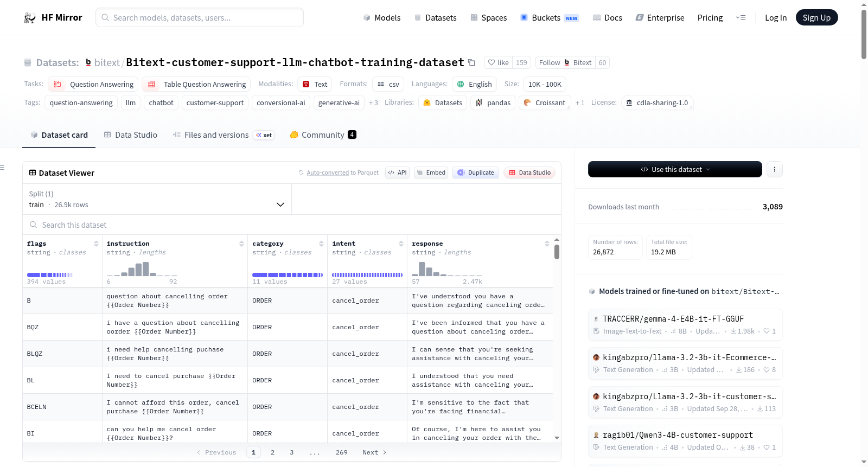The width and height of the screenshot is (868, 467).
Task: Select the customer-support tag
Action: 215,103
